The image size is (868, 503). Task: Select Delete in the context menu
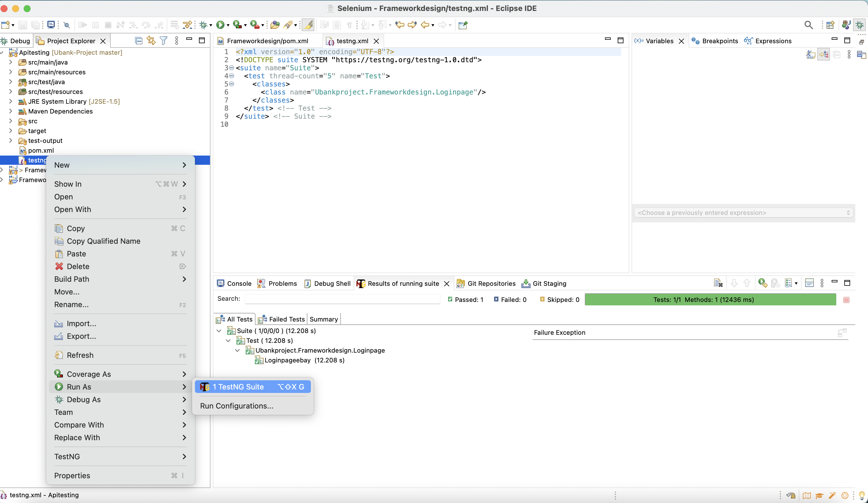pos(120,266)
